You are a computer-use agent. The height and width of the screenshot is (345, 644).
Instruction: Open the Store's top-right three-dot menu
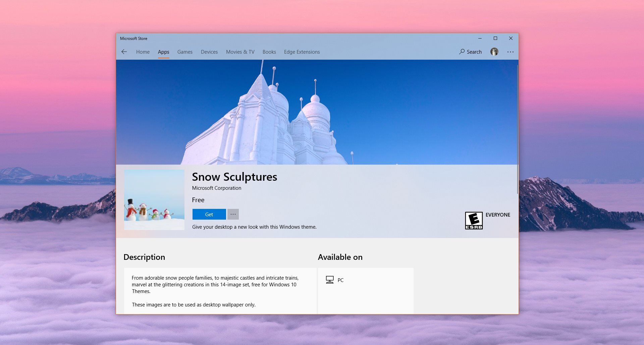510,52
